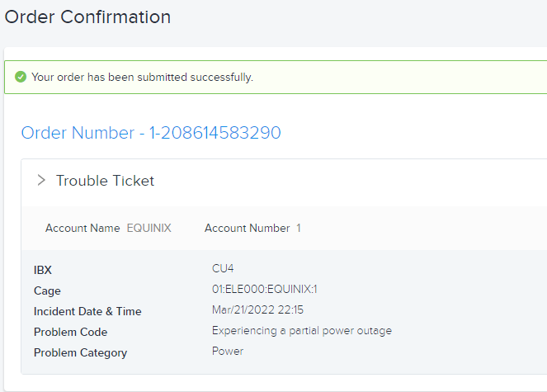Image resolution: width=547 pixels, height=392 pixels.
Task: Select the CU4 IBX value
Action: coord(223,268)
